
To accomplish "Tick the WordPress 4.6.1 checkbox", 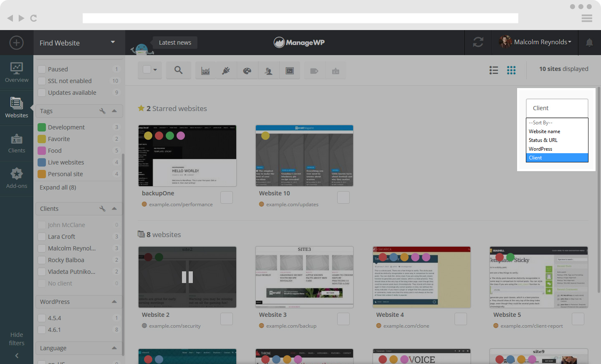I will tap(42, 330).
